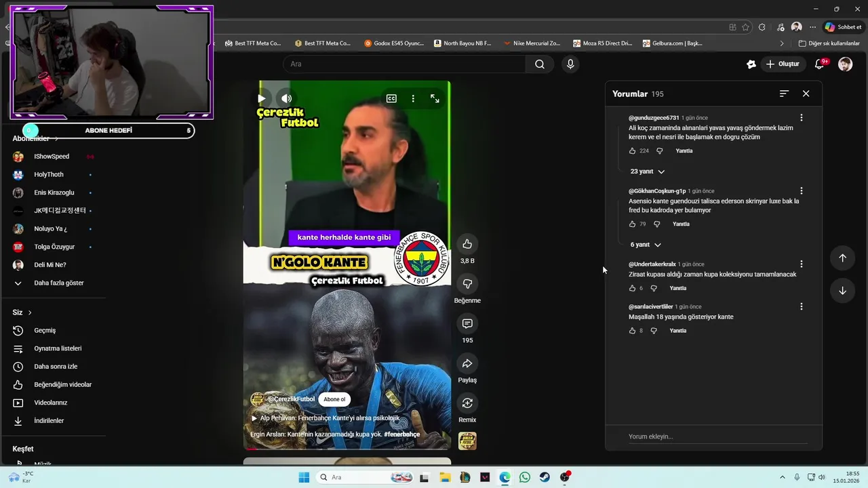Reply to sarılacivertliler via Yanıtla
The width and height of the screenshot is (868, 488).
coord(678,331)
